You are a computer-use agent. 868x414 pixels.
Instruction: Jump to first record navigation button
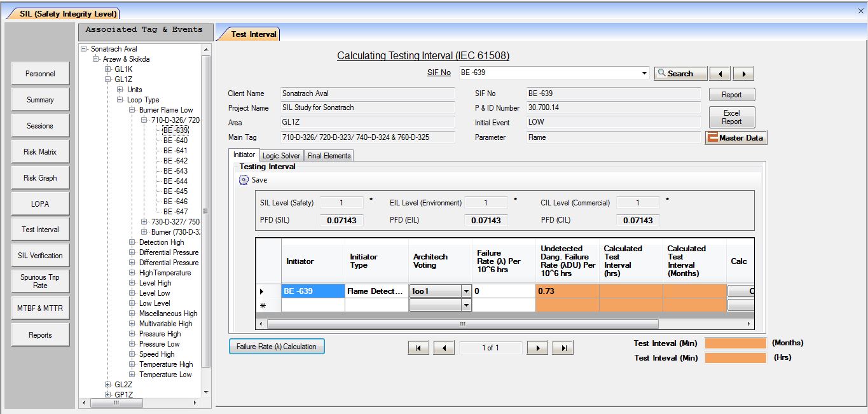point(418,348)
